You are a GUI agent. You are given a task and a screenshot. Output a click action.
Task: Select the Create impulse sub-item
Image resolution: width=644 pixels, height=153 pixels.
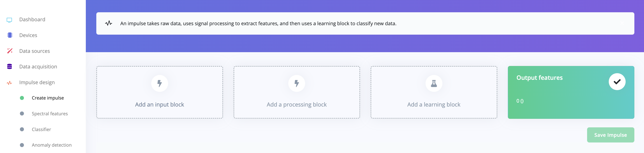point(48,98)
